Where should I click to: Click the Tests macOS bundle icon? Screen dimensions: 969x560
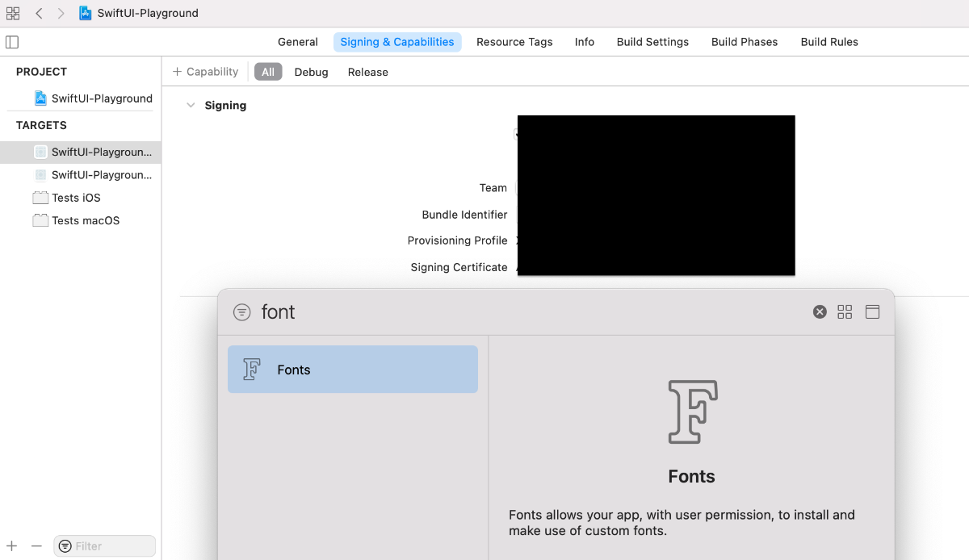coord(40,220)
